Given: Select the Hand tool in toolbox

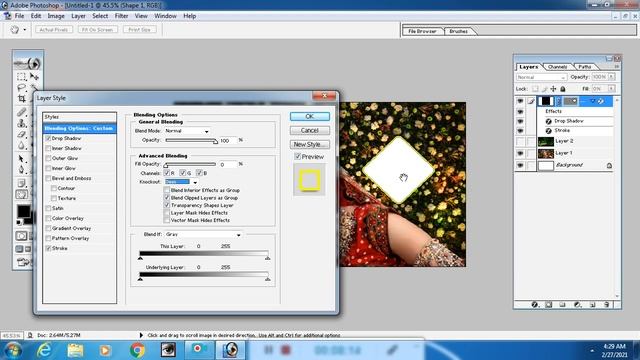Looking at the screenshot, I should click(22, 195).
